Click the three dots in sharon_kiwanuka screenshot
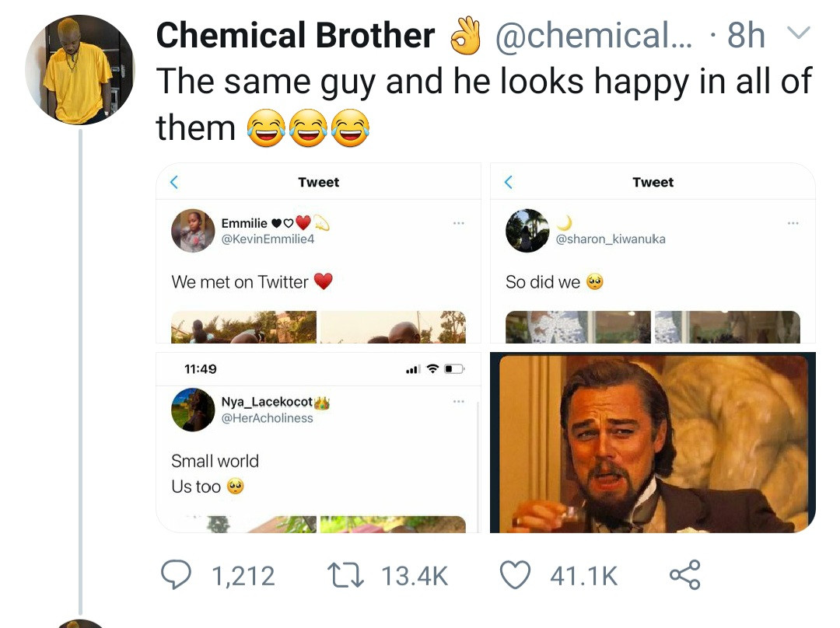 [792, 224]
